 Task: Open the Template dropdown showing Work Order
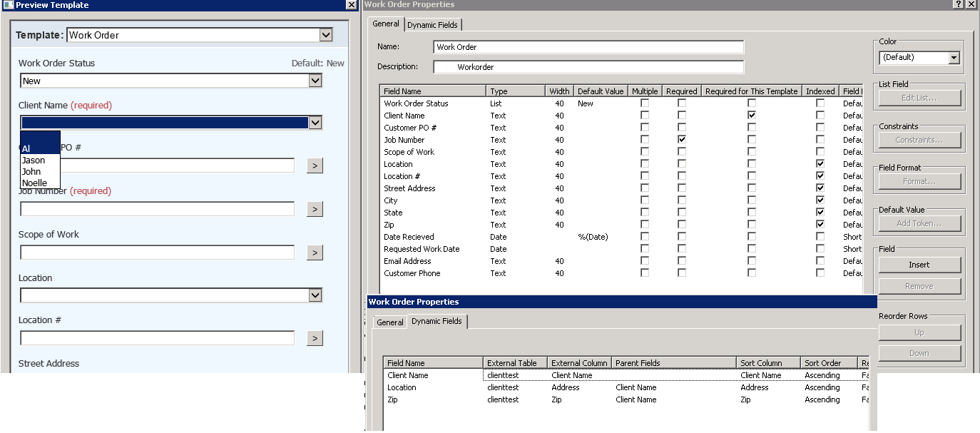tap(326, 35)
